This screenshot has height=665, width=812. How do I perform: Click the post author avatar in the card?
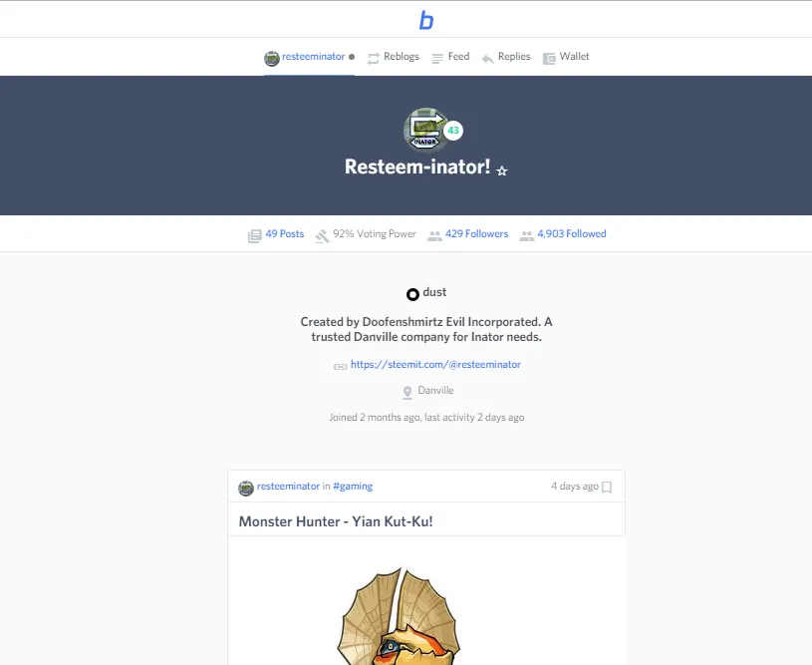tap(246, 489)
